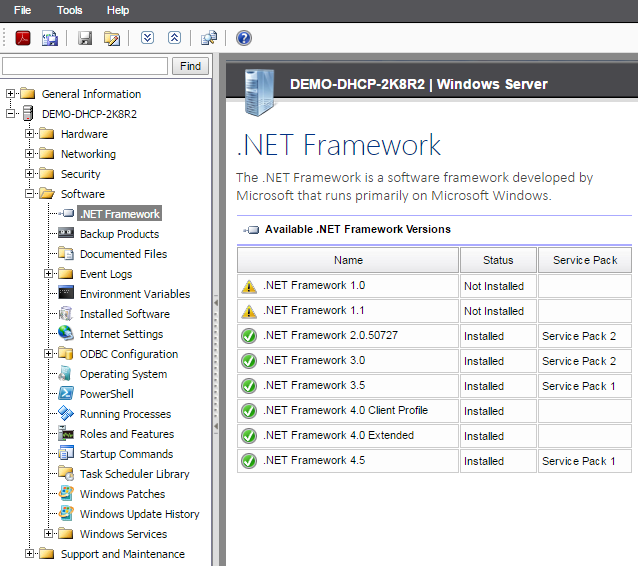Select Installed Software in tree
Image resolution: width=638 pixels, height=566 pixels.
coord(125,314)
